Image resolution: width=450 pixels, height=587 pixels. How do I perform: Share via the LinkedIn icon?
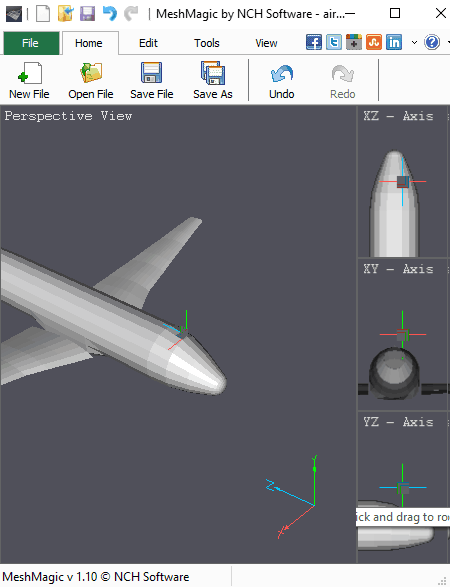394,42
